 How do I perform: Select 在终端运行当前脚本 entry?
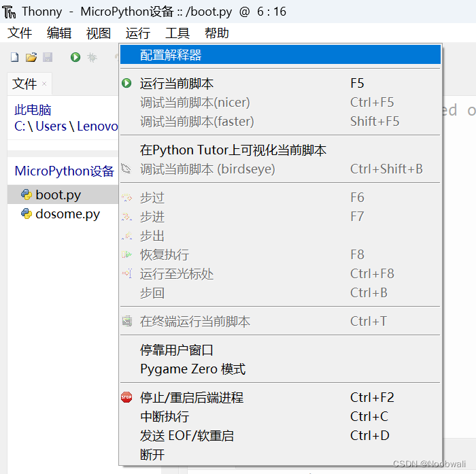click(x=280, y=321)
